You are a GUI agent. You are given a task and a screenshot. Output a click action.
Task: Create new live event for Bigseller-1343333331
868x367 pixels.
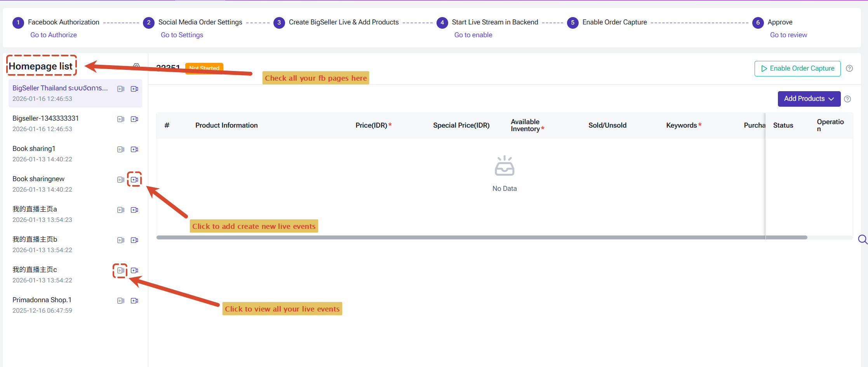134,119
